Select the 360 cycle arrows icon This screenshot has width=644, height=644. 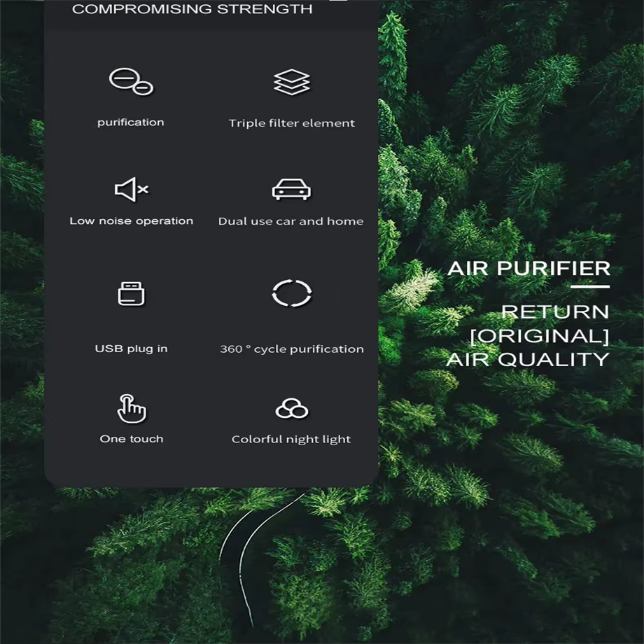coord(292,293)
